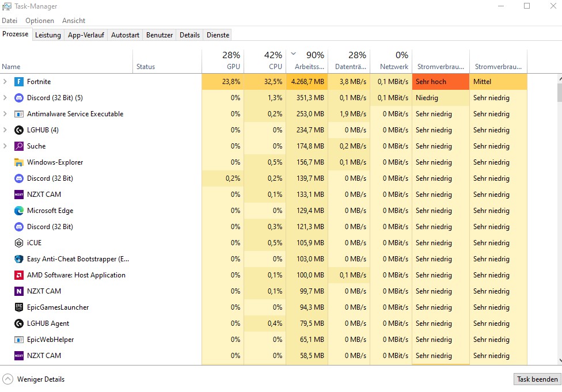This screenshot has height=392, width=562.
Task: Click the second Stromverbrauch trend column header
Action: tap(498, 61)
